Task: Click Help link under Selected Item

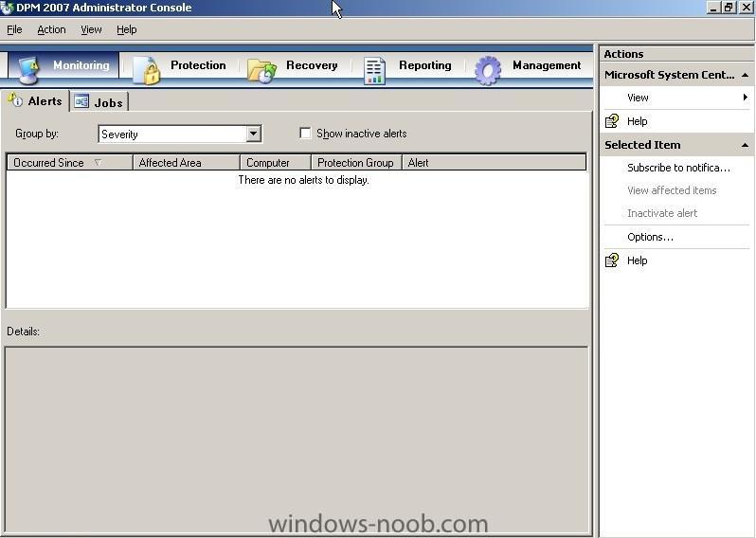Action: pos(637,260)
